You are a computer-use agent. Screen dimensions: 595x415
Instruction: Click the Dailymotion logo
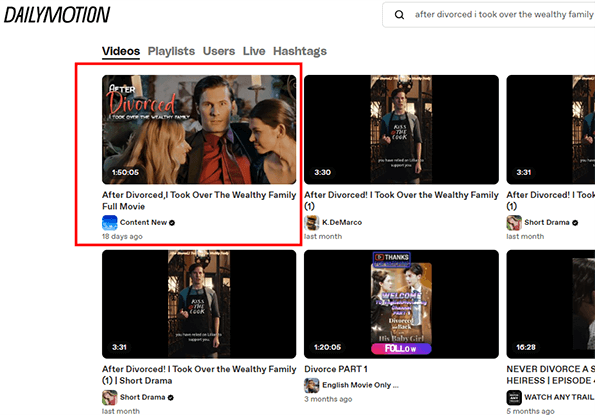(x=57, y=15)
